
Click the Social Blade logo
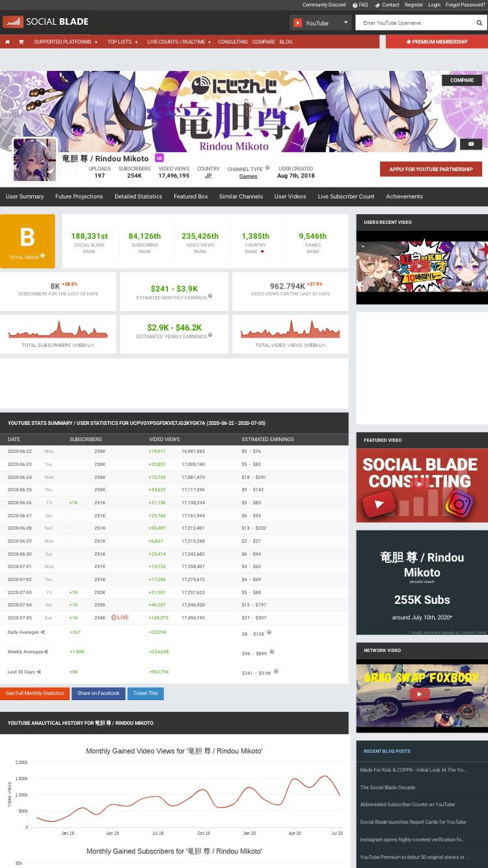coord(46,22)
